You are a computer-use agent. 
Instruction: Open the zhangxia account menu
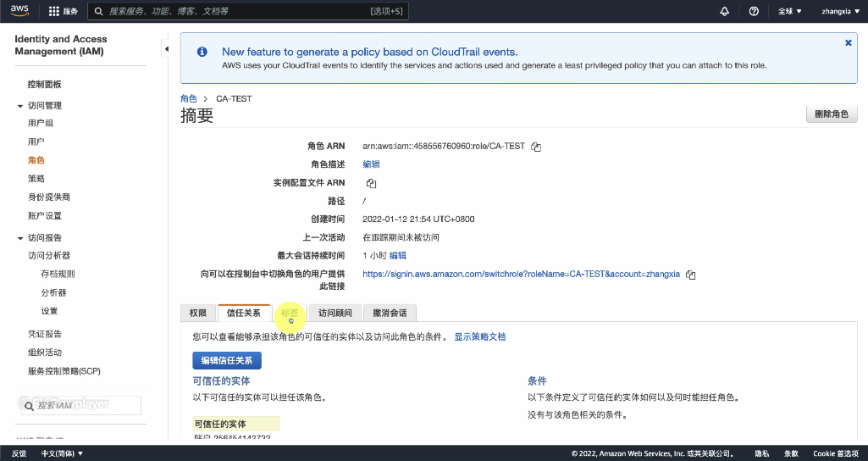[x=840, y=11]
